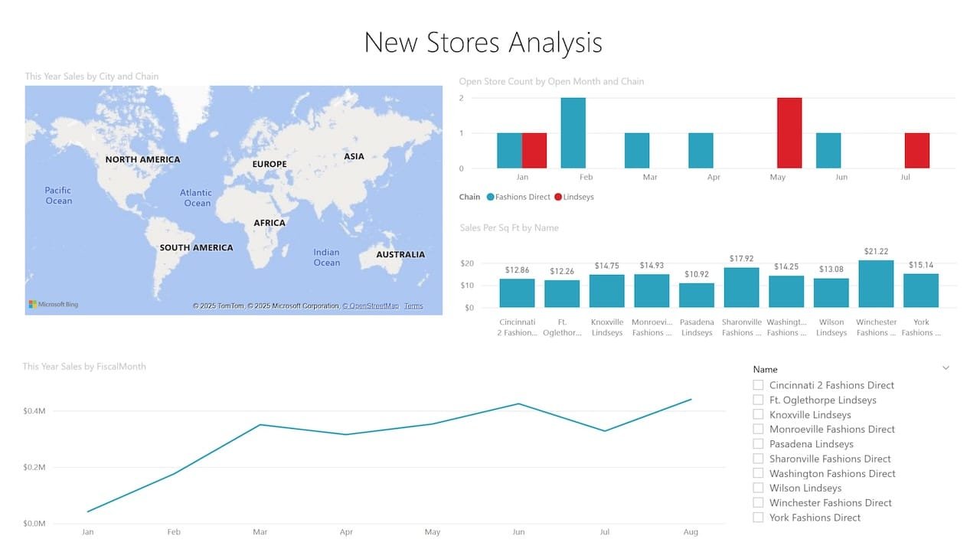980x549 pixels.
Task: Click the Monroeville bar $14.93
Action: click(x=652, y=291)
